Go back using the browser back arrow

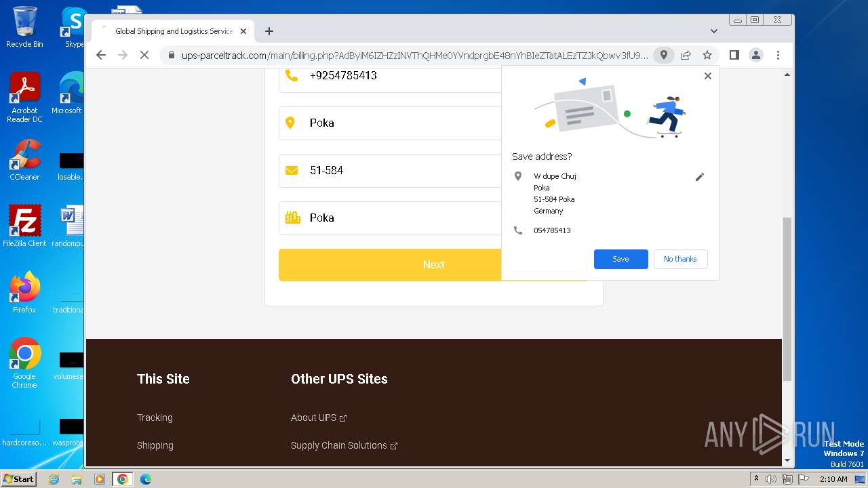coord(101,55)
